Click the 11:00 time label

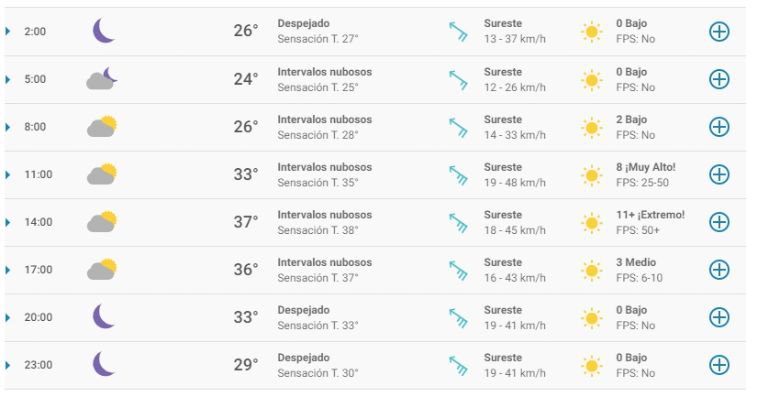tap(38, 174)
